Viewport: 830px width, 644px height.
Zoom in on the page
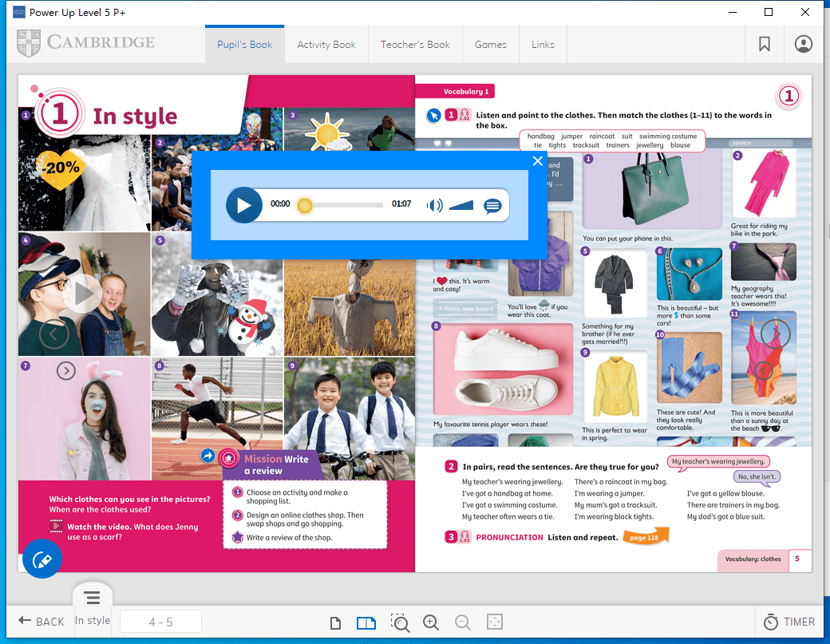point(431,622)
